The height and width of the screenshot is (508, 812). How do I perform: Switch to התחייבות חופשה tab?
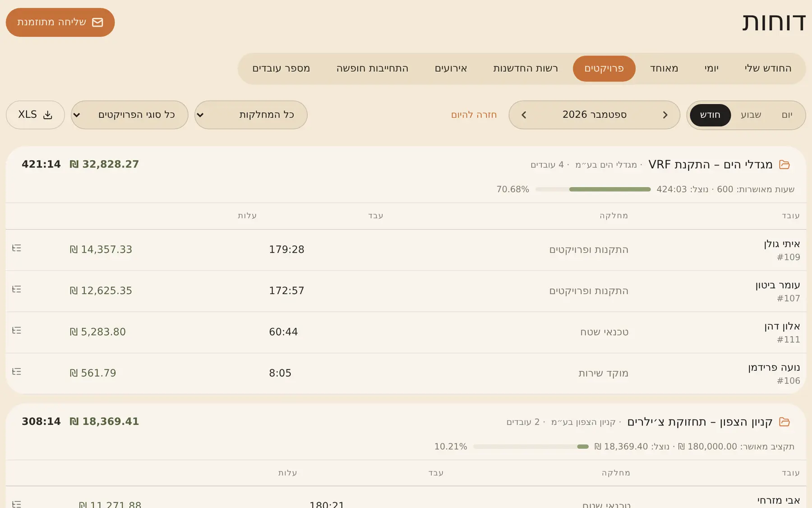pos(372,69)
